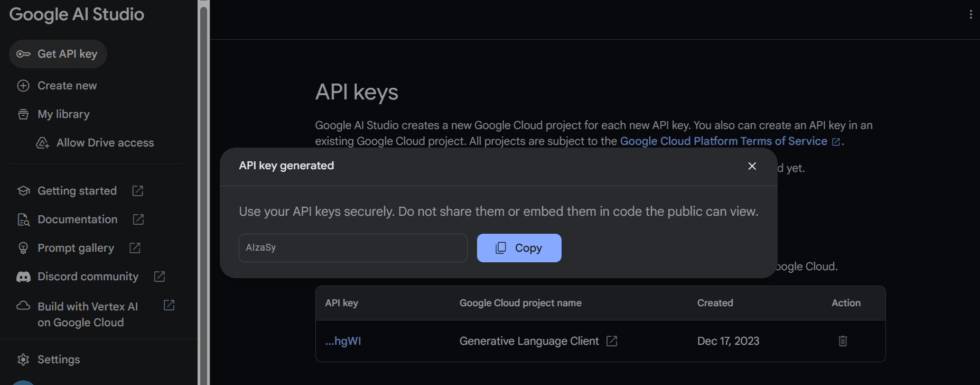Viewport: 980px width, 385px height.
Task: Open My library
Action: [x=63, y=114]
